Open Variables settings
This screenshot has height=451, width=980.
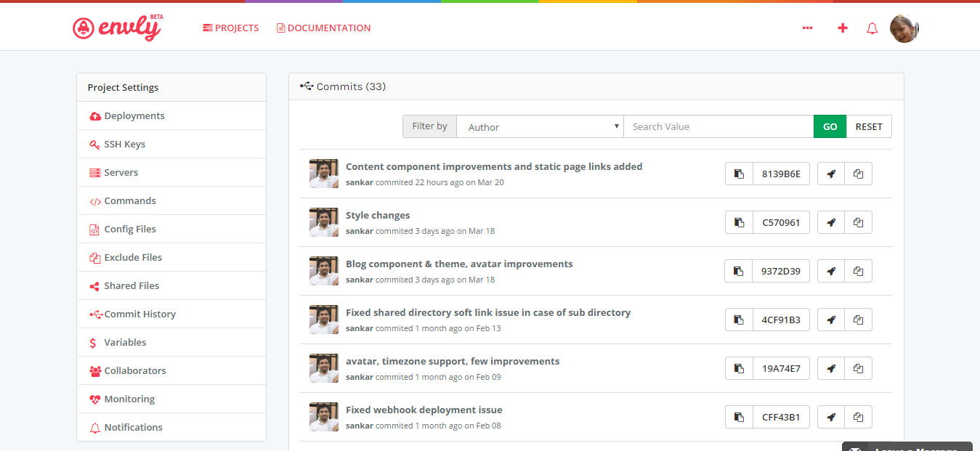pos(171,342)
